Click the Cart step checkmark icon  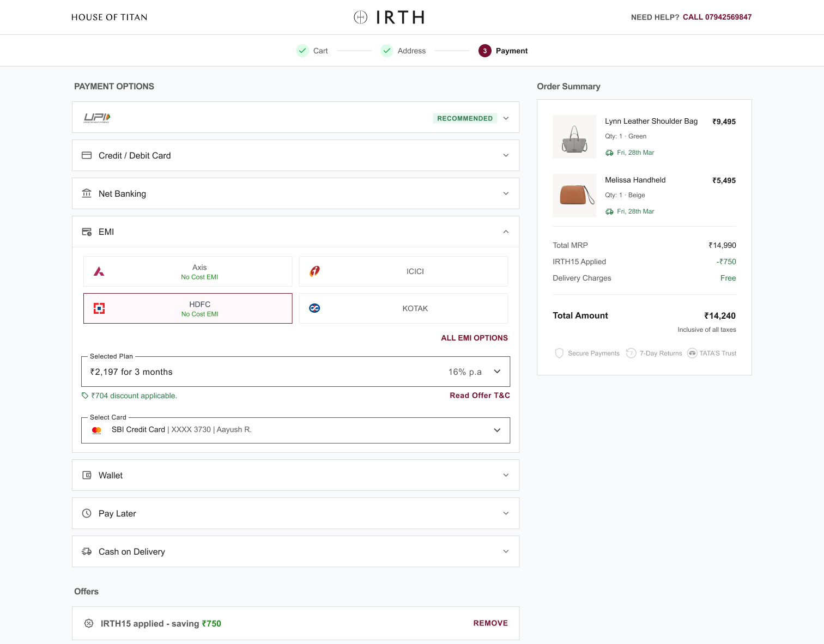point(302,51)
